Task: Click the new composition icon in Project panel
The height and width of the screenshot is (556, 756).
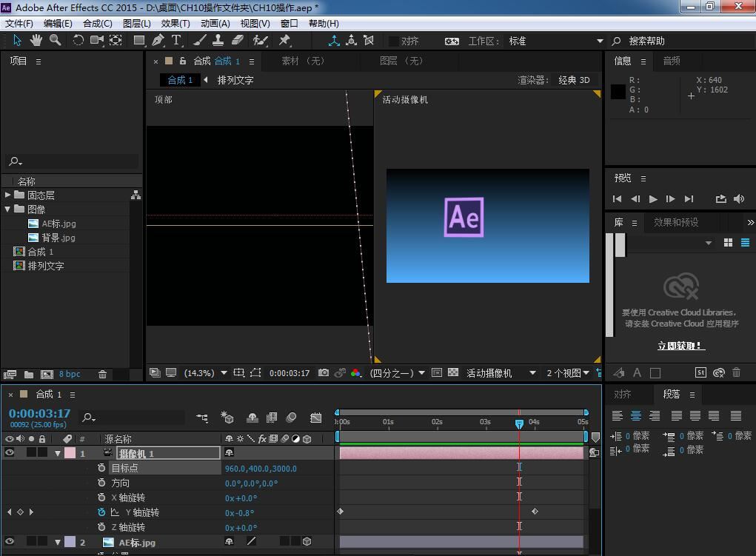Action: 47,375
